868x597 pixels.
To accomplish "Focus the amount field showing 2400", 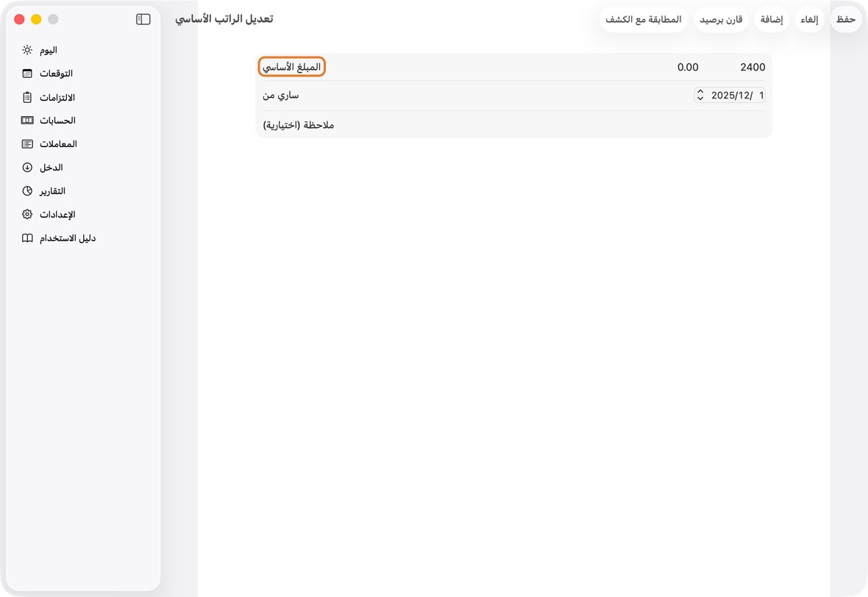I will click(753, 68).
